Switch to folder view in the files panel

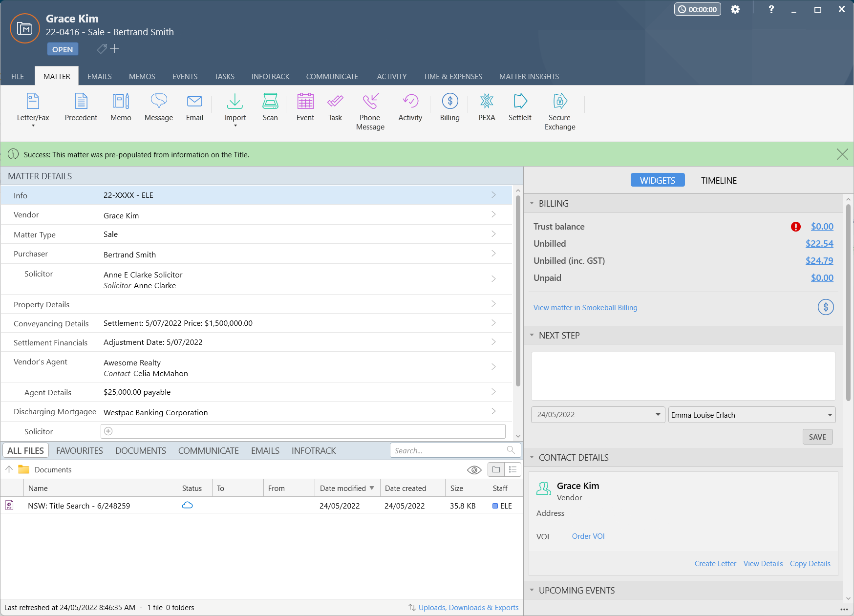[496, 470]
